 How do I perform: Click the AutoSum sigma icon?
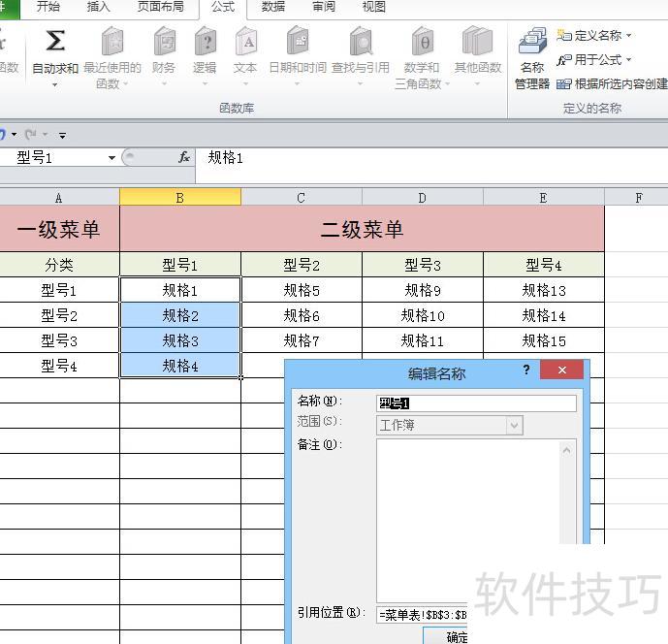[55, 42]
